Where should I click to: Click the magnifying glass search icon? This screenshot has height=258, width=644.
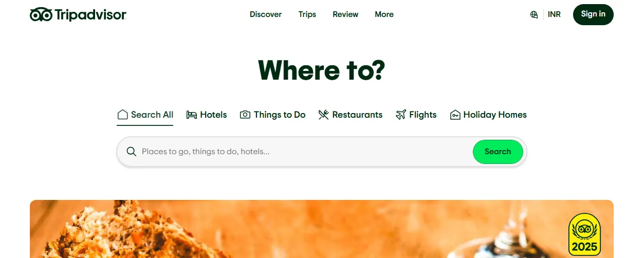(x=132, y=152)
